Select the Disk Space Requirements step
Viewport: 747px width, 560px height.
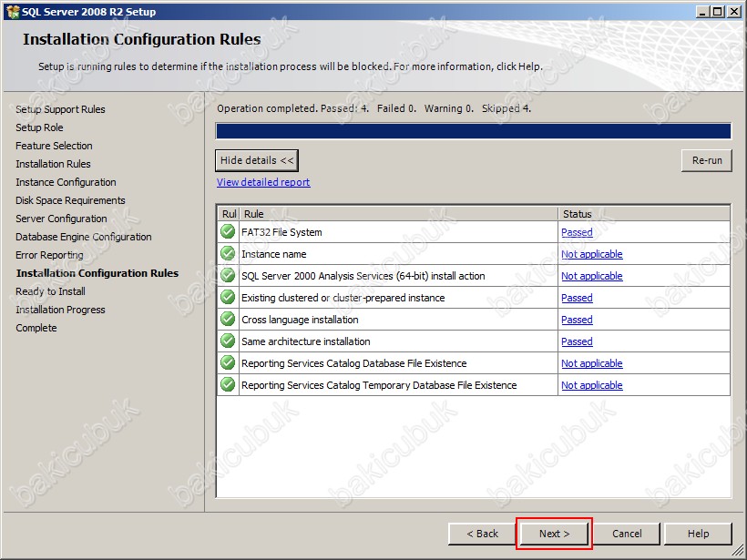[70, 200]
